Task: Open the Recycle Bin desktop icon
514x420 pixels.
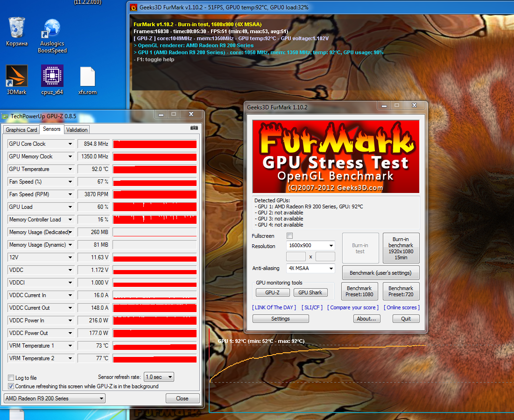Action: coord(16,32)
